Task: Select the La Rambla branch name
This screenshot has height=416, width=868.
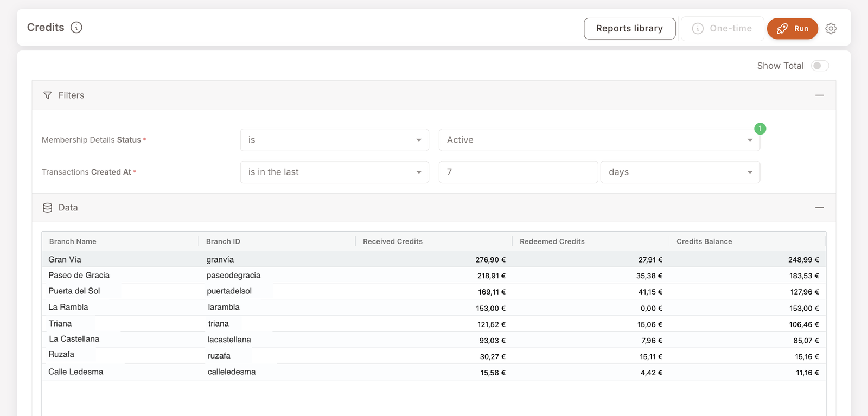Action: click(68, 307)
